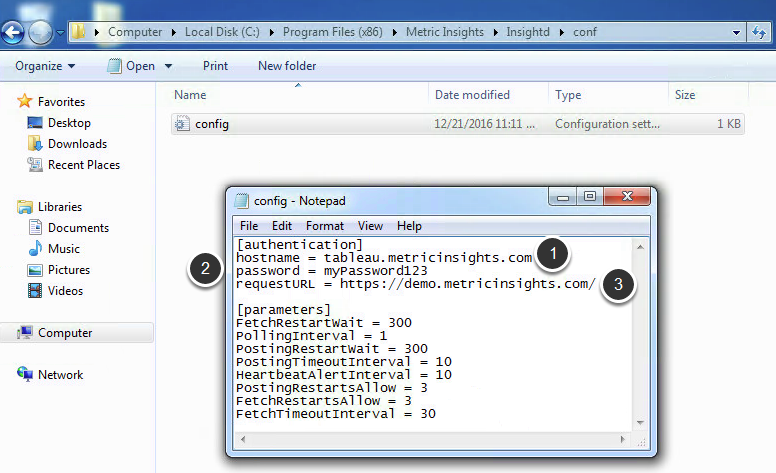Click the FetchTimeoutInterval = 30 line

[x=336, y=414]
